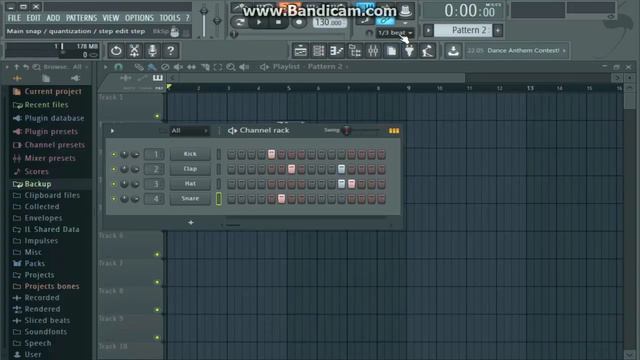Toggle the pattern/song mode button
The height and width of the screenshot is (360, 640).
pos(240,22)
